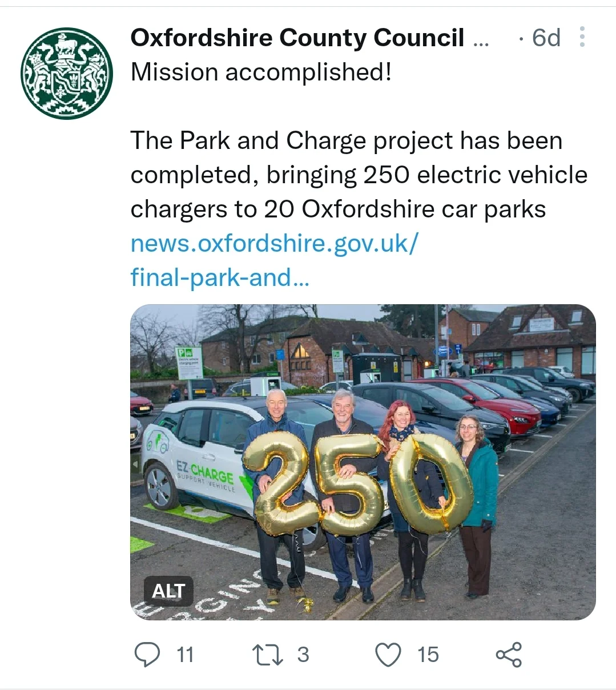Image resolution: width=616 pixels, height=690 pixels.
Task: Click the Oxfordshire County Council account name
Action: click(297, 38)
